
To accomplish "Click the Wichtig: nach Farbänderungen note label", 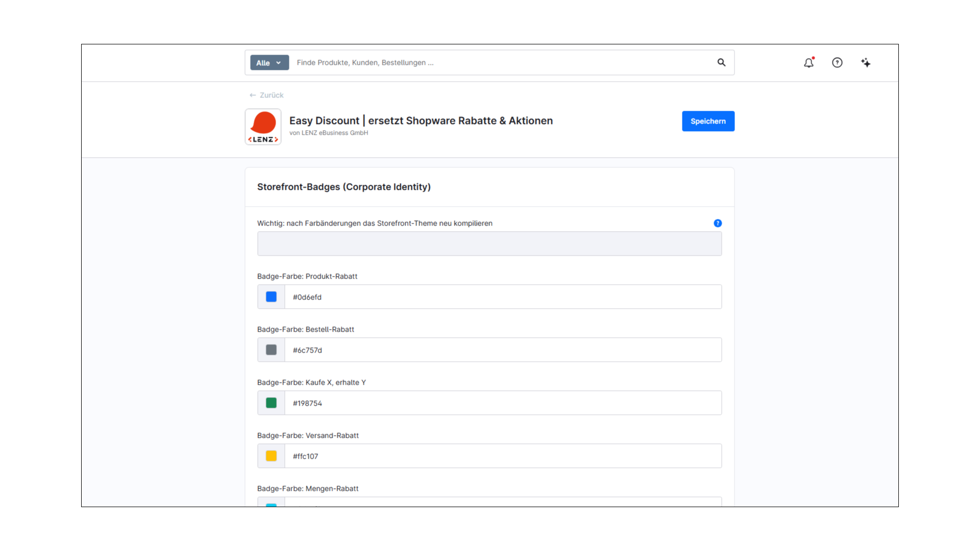I will (x=375, y=223).
